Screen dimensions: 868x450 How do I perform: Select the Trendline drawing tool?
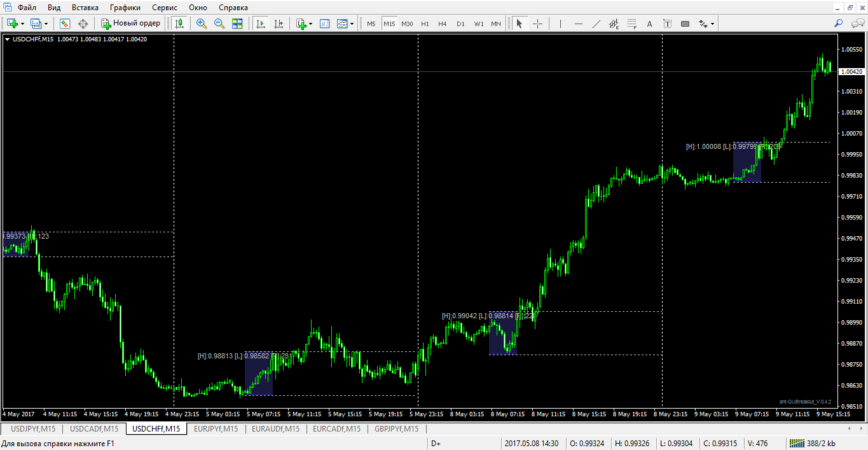click(x=596, y=24)
